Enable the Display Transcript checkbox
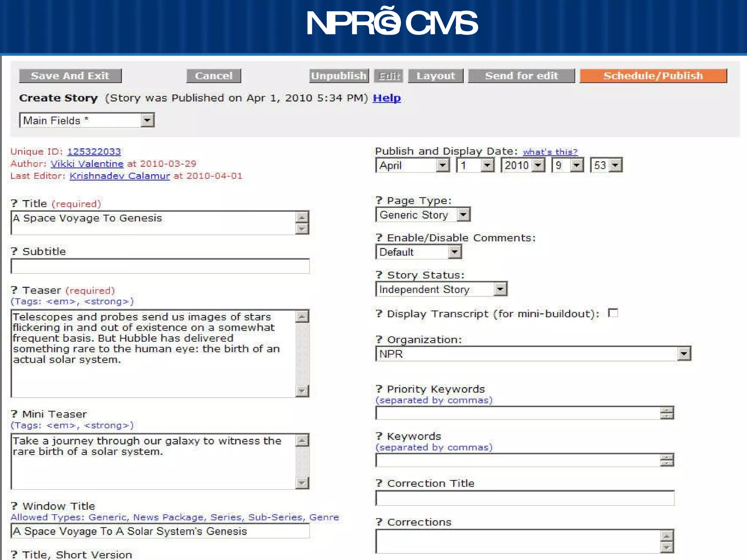Image resolution: width=747 pixels, height=560 pixels. click(613, 313)
